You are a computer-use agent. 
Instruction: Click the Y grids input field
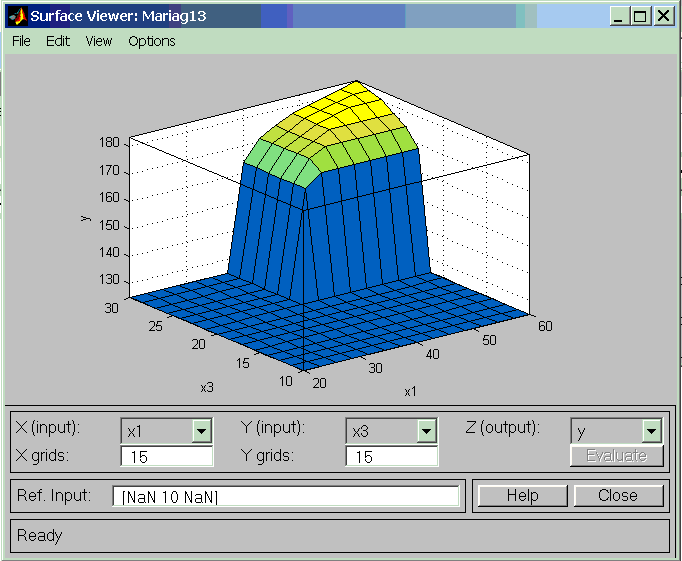click(391, 457)
